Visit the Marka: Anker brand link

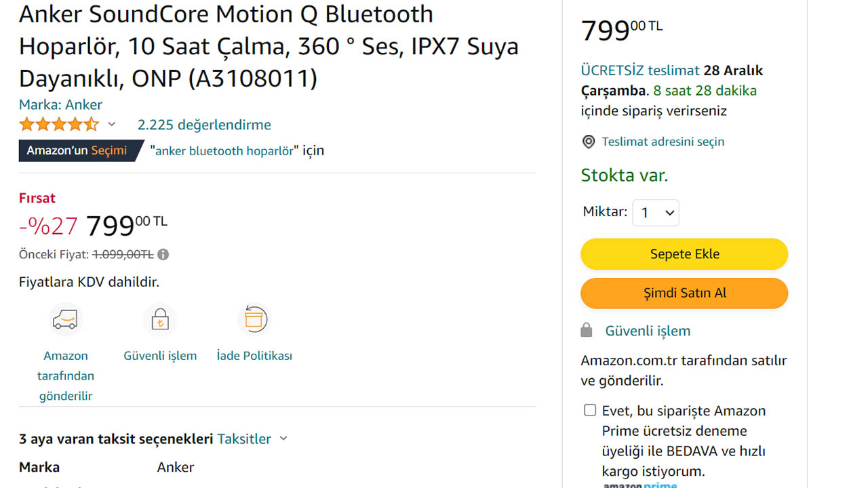(x=60, y=104)
